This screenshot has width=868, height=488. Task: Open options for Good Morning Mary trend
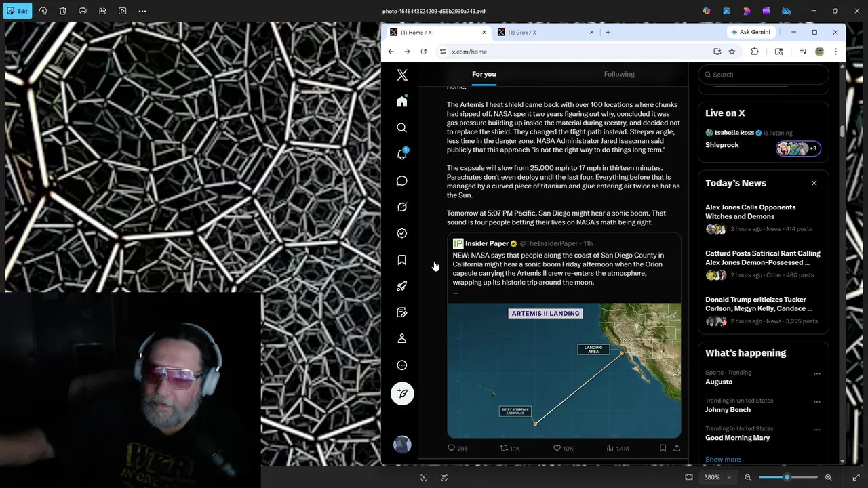coord(817,429)
